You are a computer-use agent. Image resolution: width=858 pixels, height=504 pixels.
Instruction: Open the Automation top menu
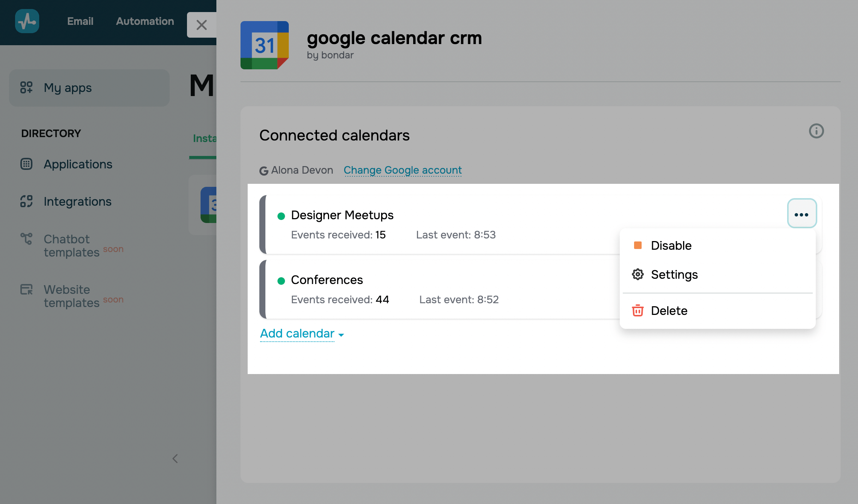click(145, 21)
